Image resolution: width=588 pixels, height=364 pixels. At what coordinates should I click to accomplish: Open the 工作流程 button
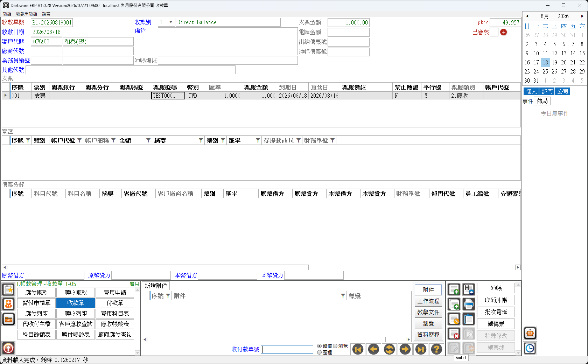[428, 301]
